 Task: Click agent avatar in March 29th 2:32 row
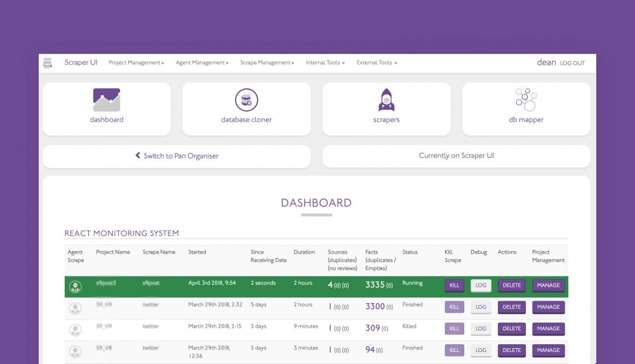coord(76,309)
